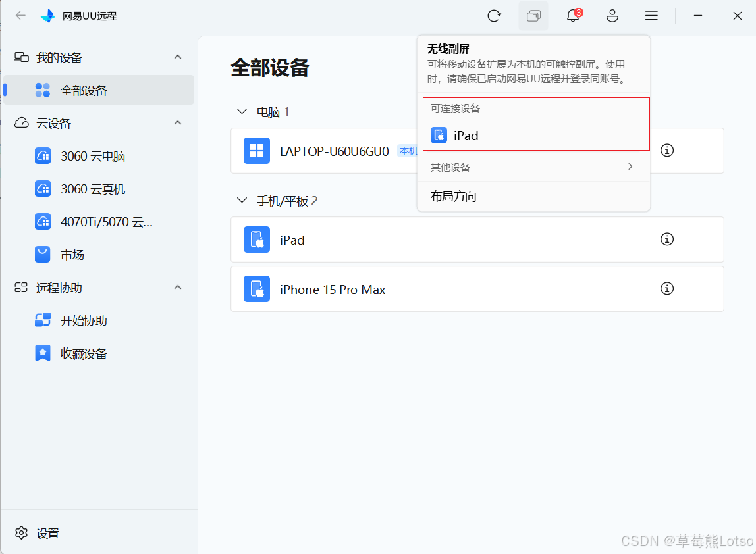
Task: Click the 本机 badge
Action: (408, 151)
